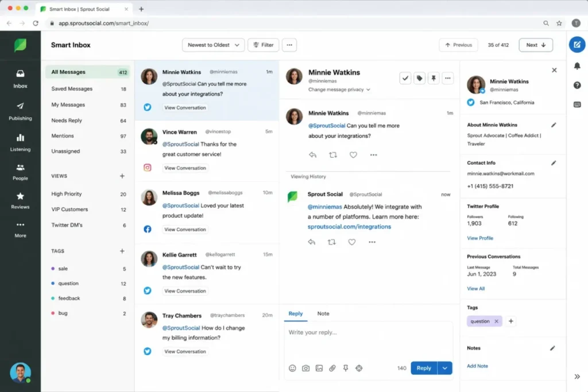Go to the Next message
The image size is (588, 392).
pyautogui.click(x=536, y=45)
